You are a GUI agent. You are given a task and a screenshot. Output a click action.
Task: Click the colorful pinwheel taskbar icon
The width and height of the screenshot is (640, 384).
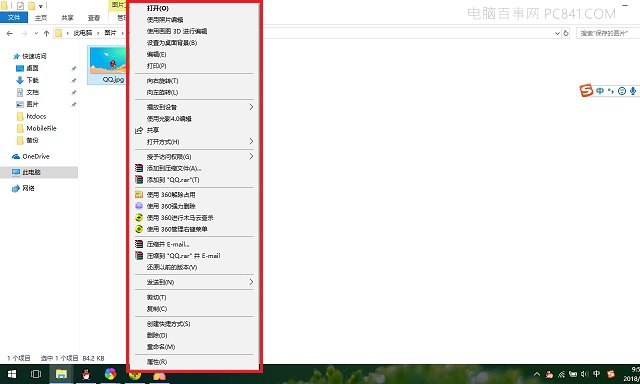111,374
